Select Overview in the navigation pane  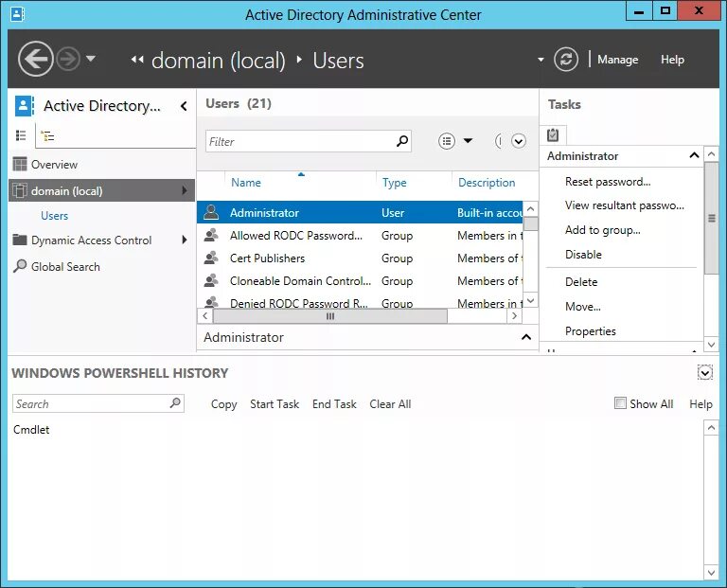pos(54,165)
